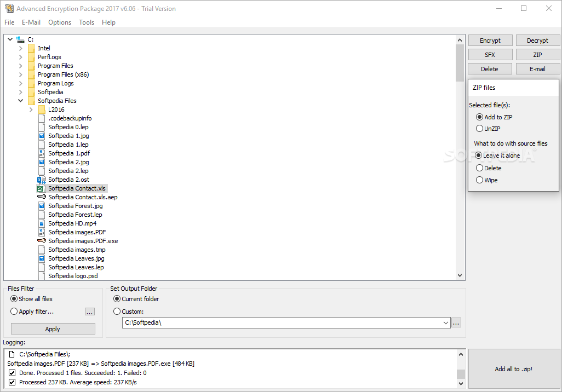
Task: Click the Softpedia Leaves.jpg image icon
Action: pyautogui.click(x=42, y=258)
